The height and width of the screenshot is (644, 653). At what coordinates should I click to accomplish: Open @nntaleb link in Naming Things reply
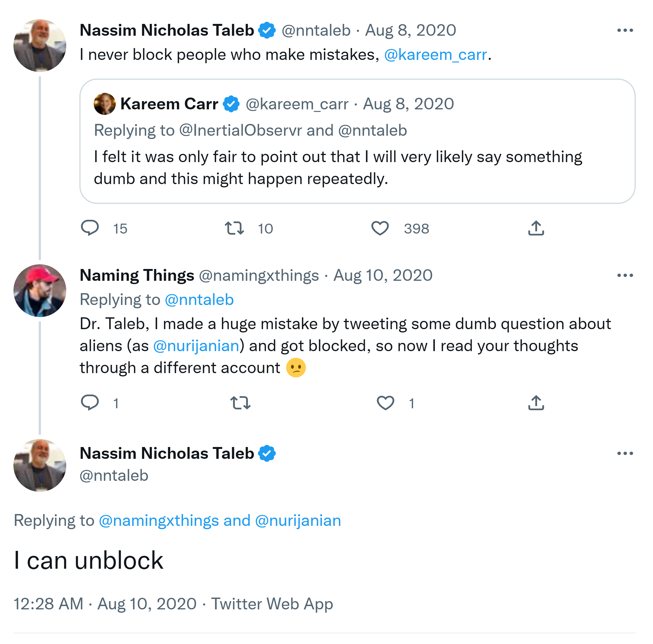199,300
